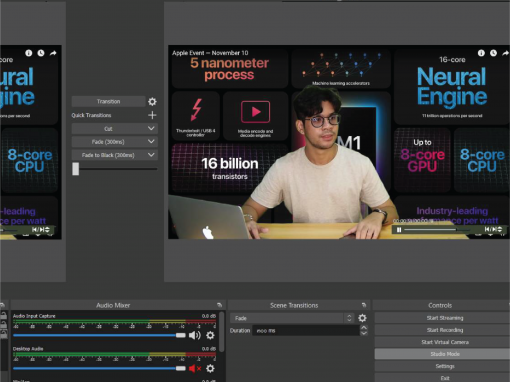The width and height of the screenshot is (510, 382).
Task: Pop out the Scene Transitions dock
Action: 364,305
